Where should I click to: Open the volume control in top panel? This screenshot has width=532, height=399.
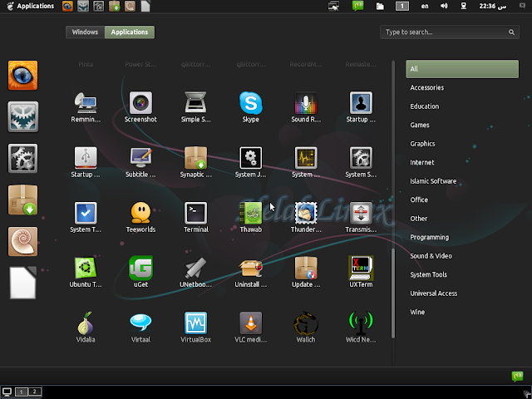coord(444,6)
